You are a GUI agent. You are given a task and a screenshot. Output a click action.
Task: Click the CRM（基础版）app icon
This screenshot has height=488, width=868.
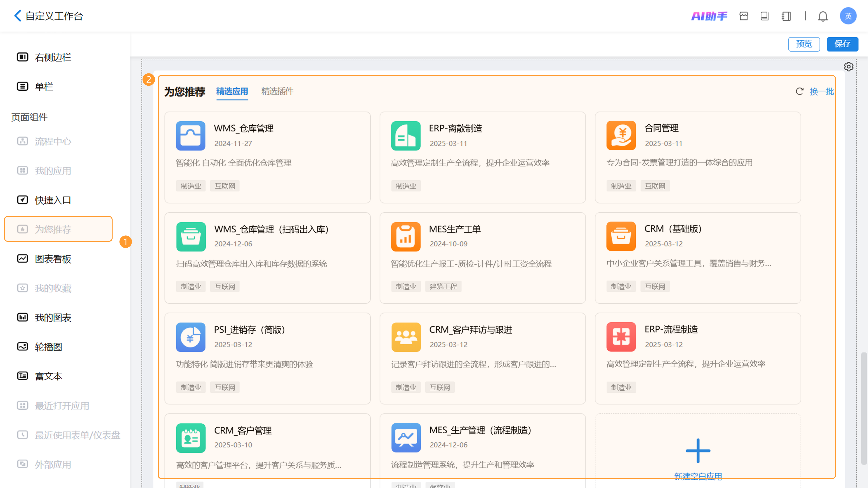(621, 236)
